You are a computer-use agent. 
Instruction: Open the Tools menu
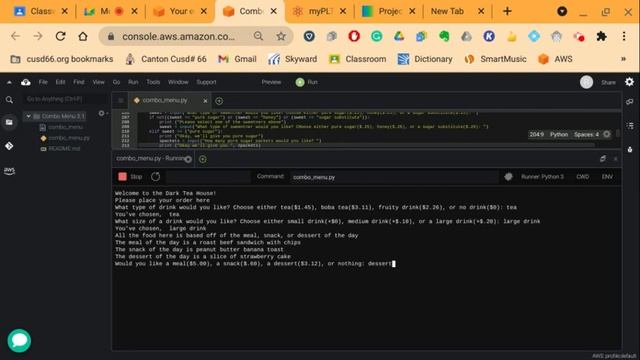click(153, 82)
